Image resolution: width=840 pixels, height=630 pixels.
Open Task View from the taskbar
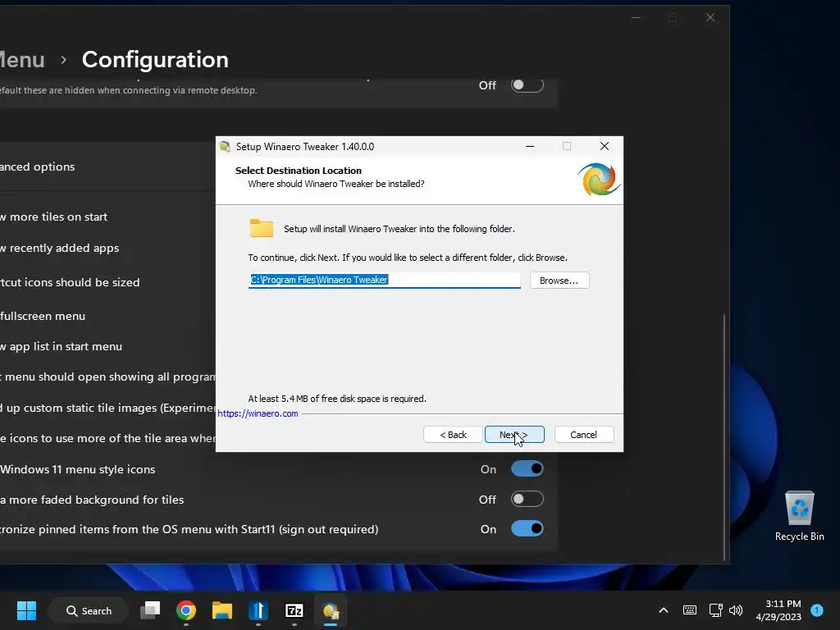click(x=150, y=610)
